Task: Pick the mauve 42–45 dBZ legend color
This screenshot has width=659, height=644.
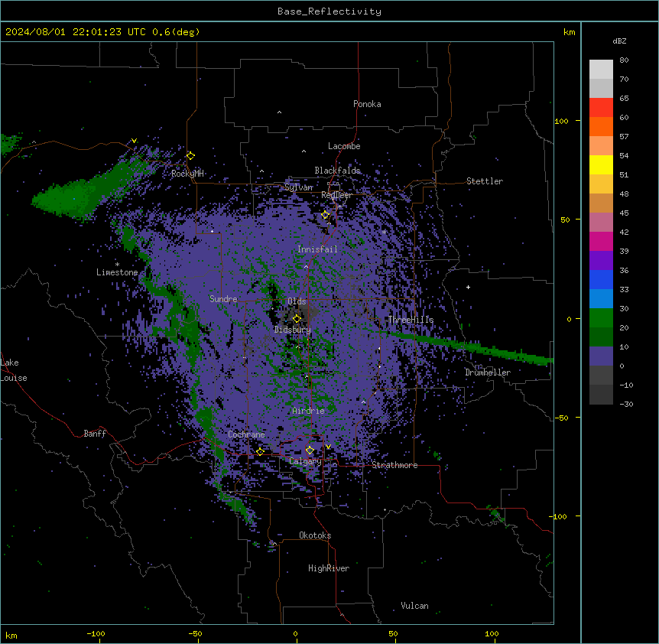Action: tap(601, 223)
